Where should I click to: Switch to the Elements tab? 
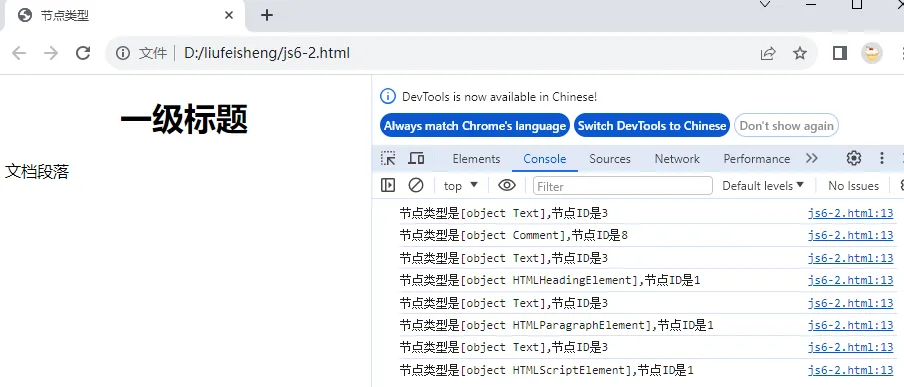pyautogui.click(x=476, y=159)
